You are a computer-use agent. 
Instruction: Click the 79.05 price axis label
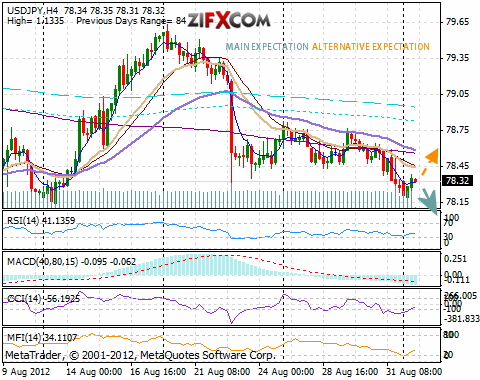[457, 94]
